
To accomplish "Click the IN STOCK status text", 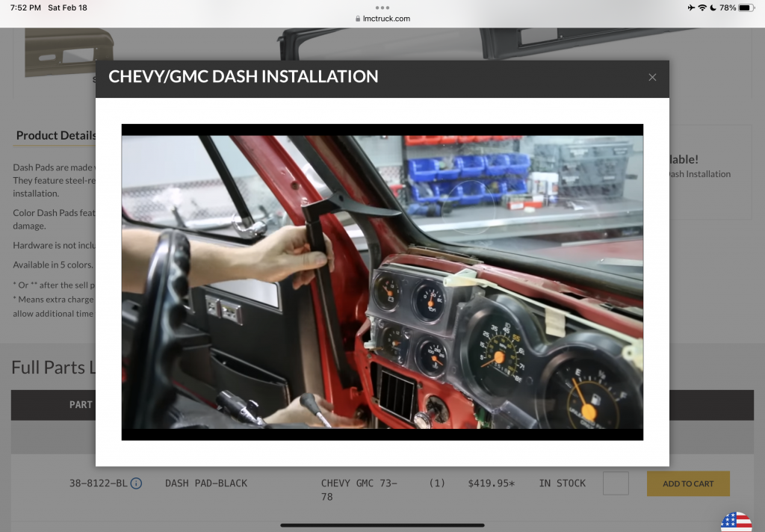I will pos(562,483).
